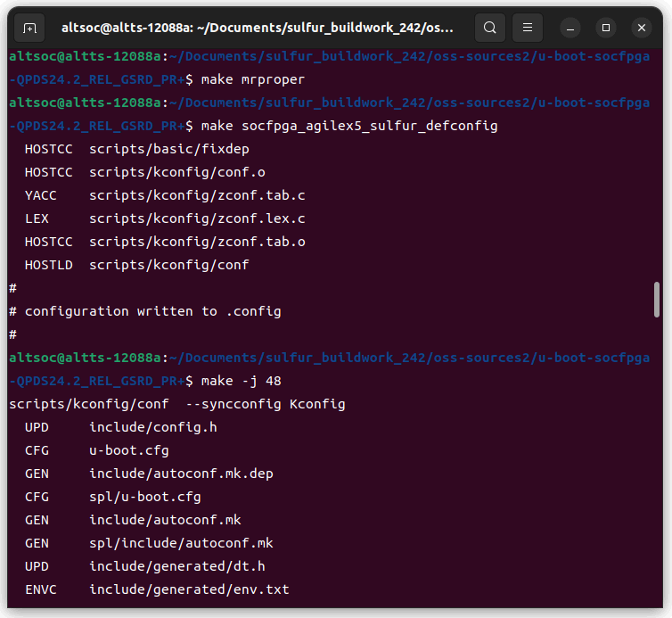Click the spl/u-boot.cfg output line
This screenshot has height=618, width=672.
[144, 497]
